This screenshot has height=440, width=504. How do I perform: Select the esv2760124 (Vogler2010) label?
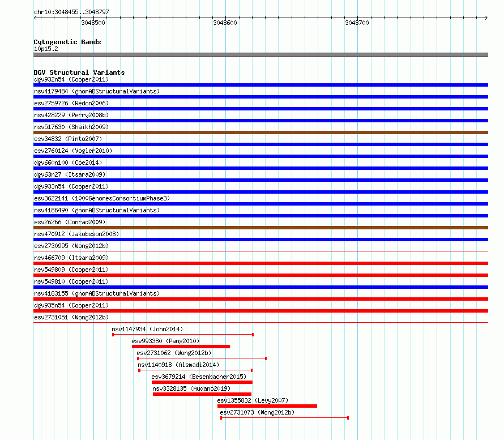(73, 151)
